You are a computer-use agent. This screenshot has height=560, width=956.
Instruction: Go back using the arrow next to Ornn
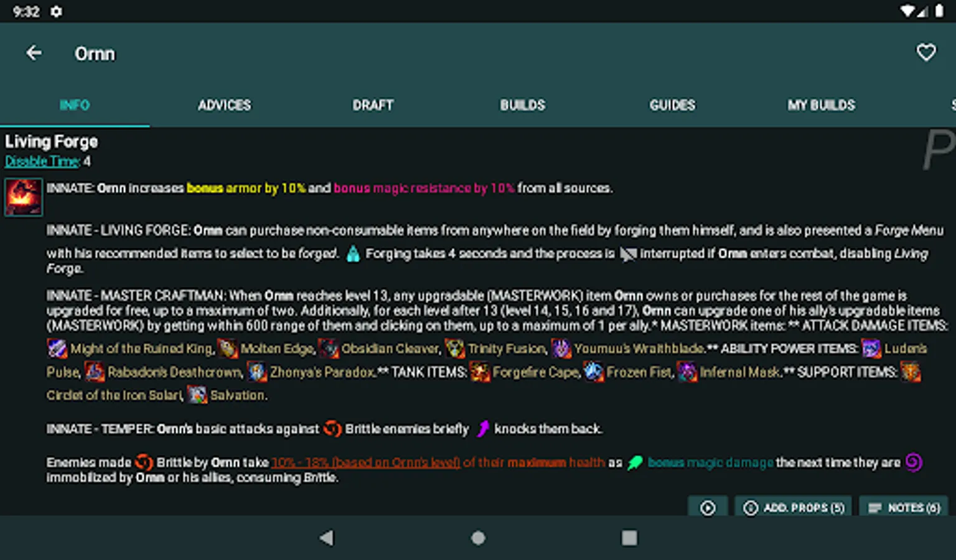[34, 54]
